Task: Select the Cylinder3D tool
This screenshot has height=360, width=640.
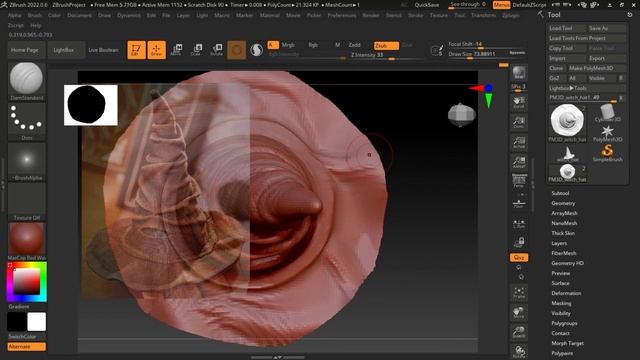Action: click(607, 113)
